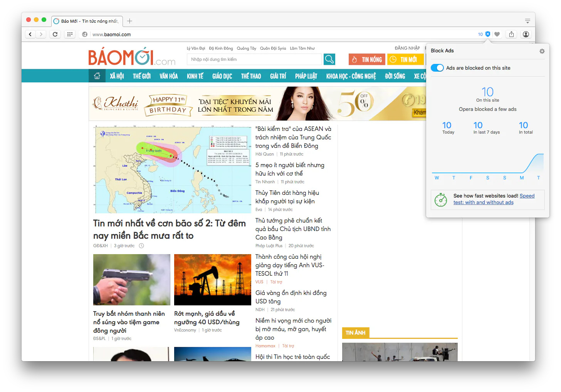Reload the page with the refresh icon
561x392 pixels.
coord(55,34)
